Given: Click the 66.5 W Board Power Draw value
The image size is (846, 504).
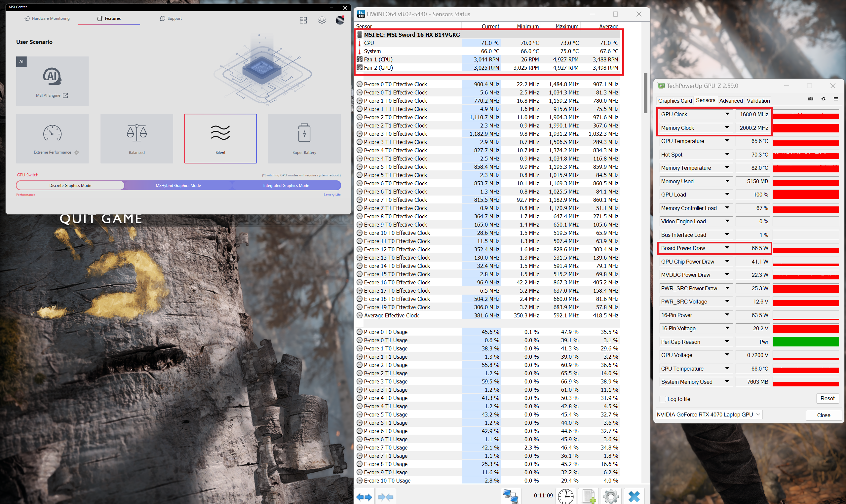Looking at the screenshot, I should (x=760, y=248).
